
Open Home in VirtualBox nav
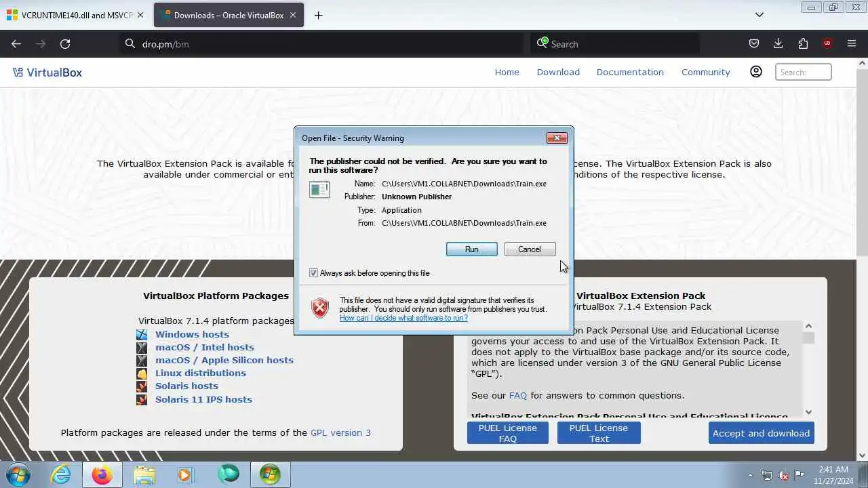(507, 72)
